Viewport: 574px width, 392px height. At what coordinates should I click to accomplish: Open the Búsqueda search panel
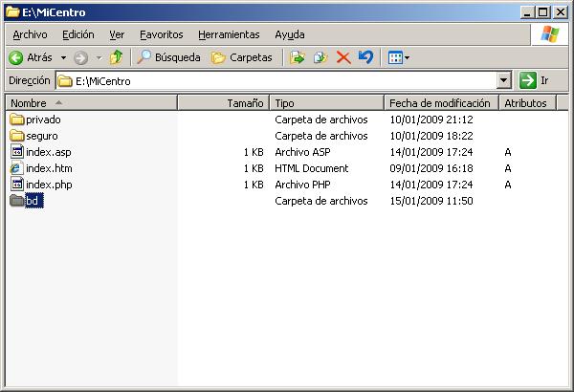pyautogui.click(x=169, y=57)
